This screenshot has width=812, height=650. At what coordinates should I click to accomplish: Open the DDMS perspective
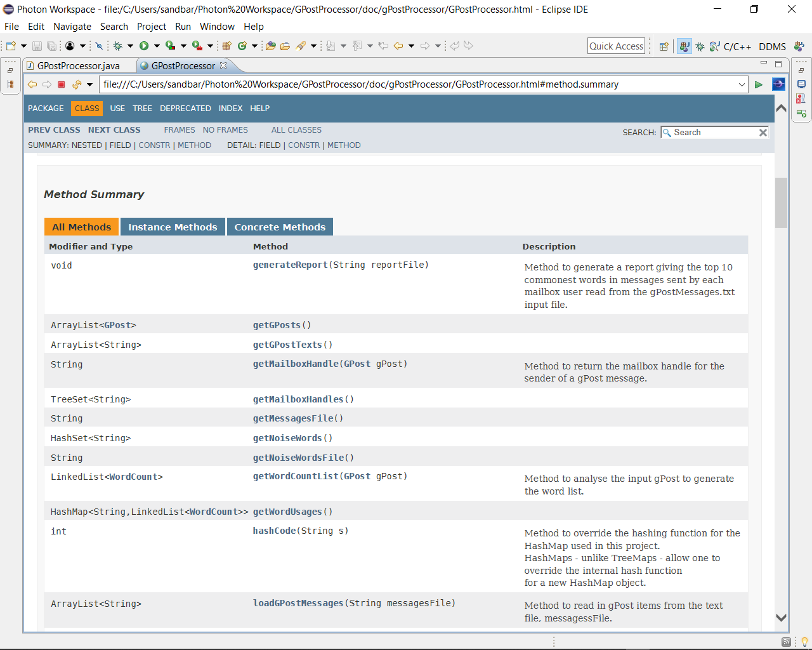click(x=772, y=46)
